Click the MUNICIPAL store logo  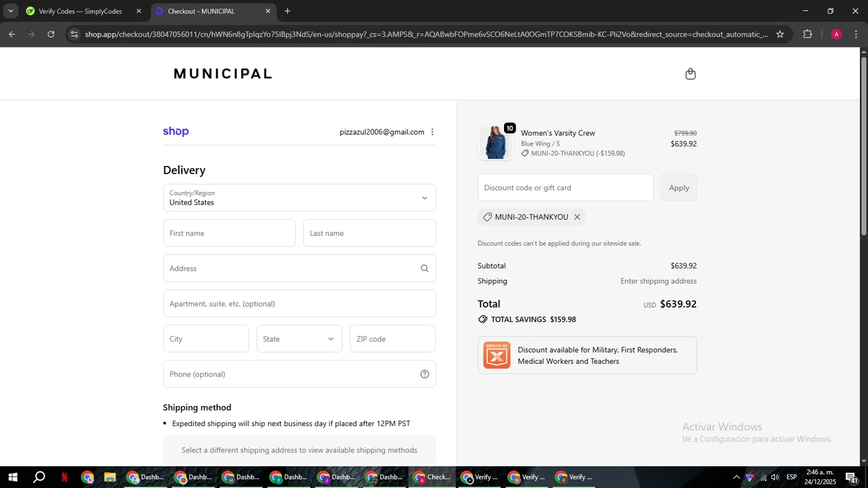pyautogui.click(x=223, y=73)
